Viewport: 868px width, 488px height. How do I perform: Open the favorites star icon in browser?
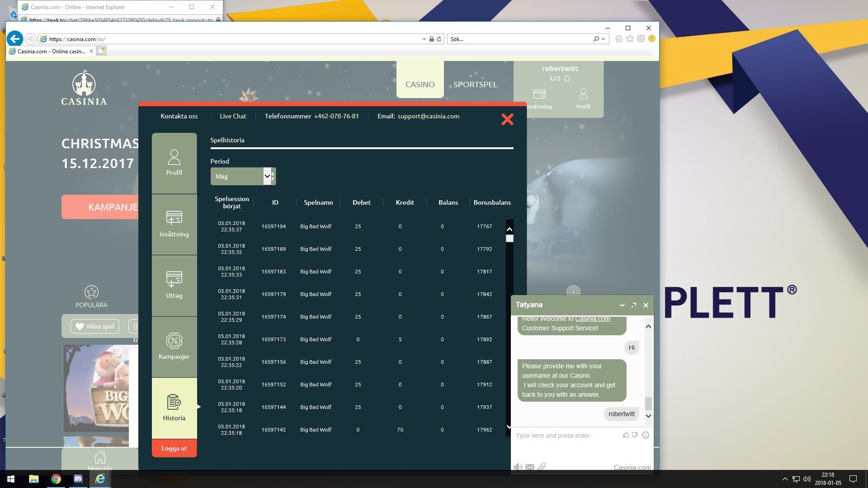tap(630, 39)
